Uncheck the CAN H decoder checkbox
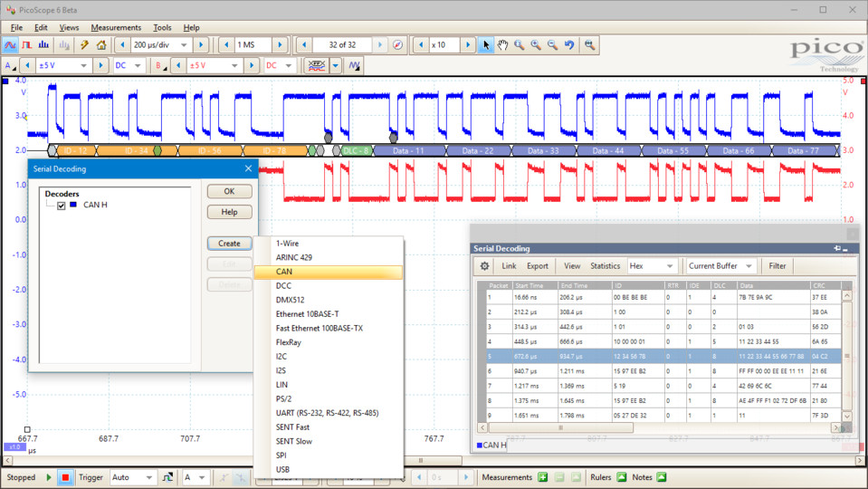Viewport: 868px width, 489px height. (x=62, y=206)
